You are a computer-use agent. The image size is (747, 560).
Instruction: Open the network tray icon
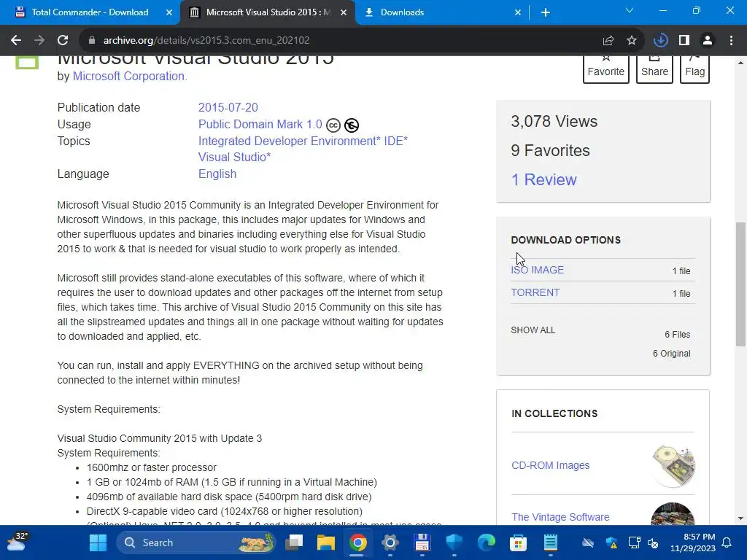click(634, 542)
